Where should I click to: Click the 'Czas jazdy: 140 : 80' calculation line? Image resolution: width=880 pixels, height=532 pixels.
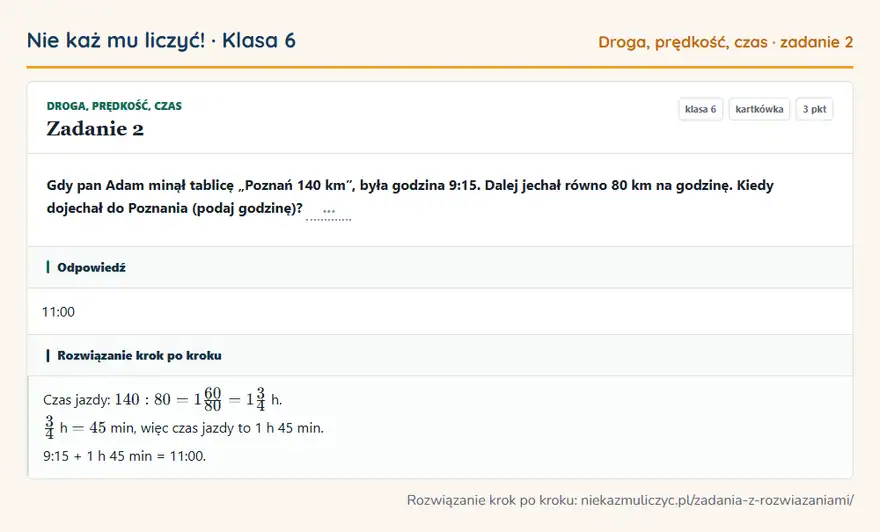pyautogui.click(x=163, y=399)
